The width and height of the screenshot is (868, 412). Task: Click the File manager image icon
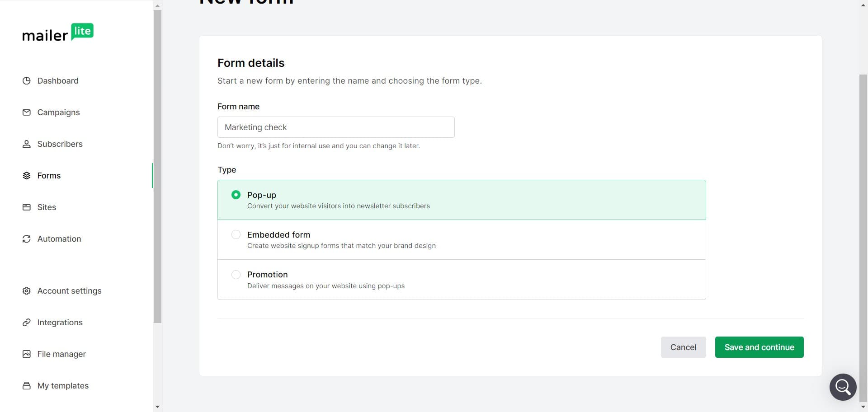[x=27, y=354]
